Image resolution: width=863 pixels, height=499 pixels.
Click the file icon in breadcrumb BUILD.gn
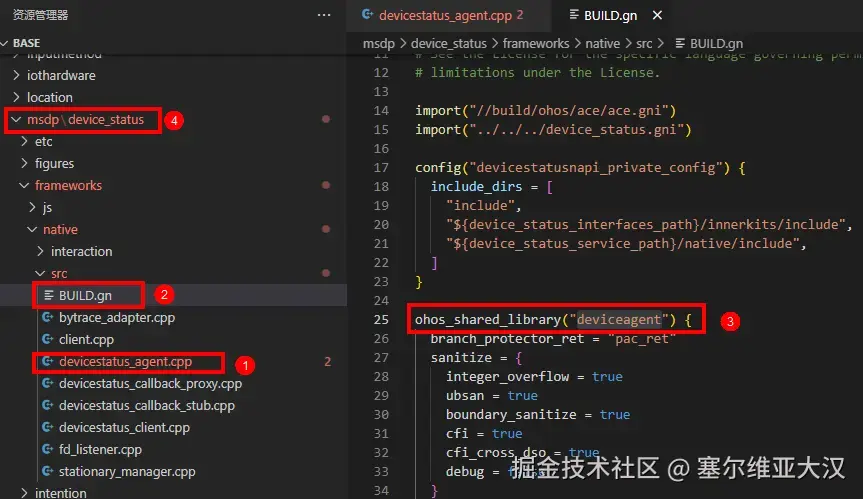tap(680, 43)
